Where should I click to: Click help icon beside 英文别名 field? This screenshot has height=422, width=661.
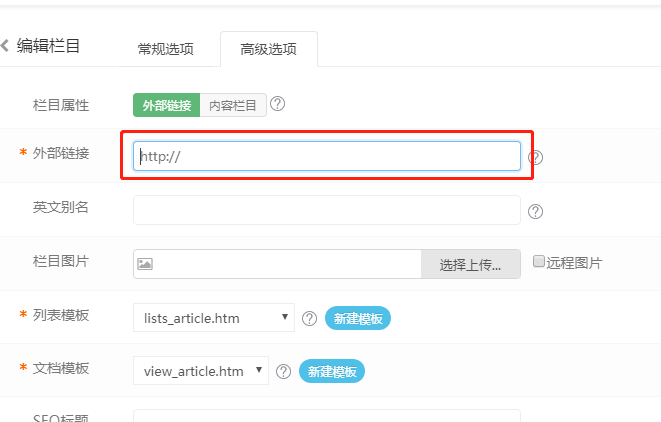pos(535,211)
